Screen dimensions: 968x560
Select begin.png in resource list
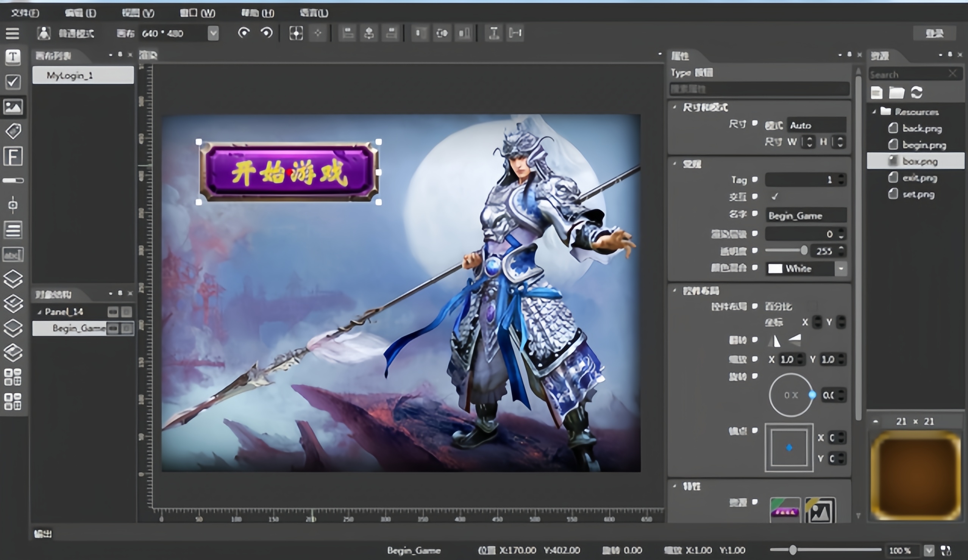tap(923, 145)
